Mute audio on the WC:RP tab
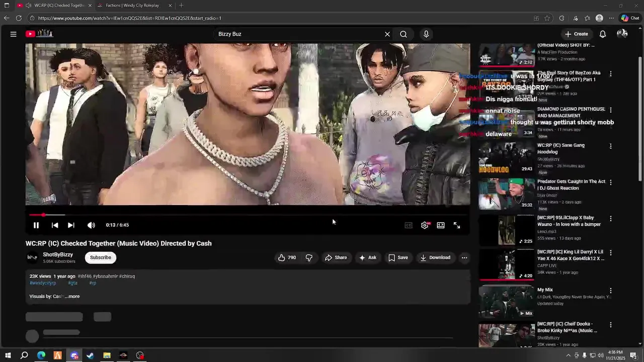The height and width of the screenshot is (362, 644). click(x=28, y=6)
